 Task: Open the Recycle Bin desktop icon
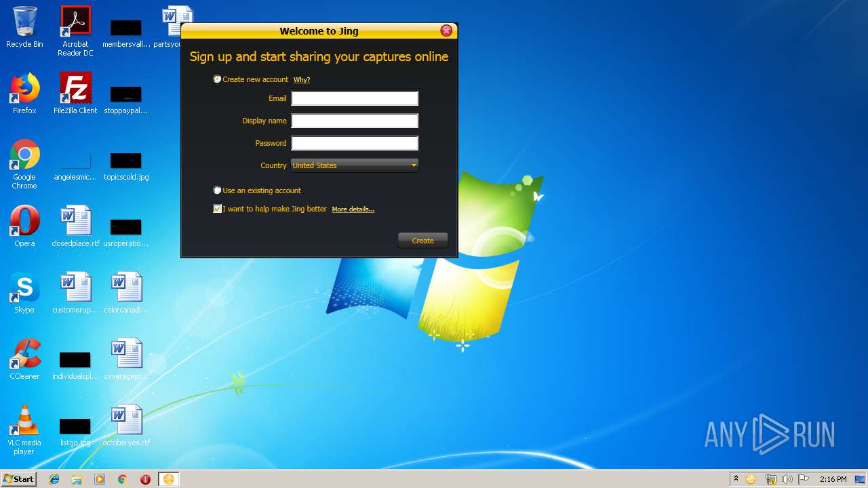click(x=24, y=27)
